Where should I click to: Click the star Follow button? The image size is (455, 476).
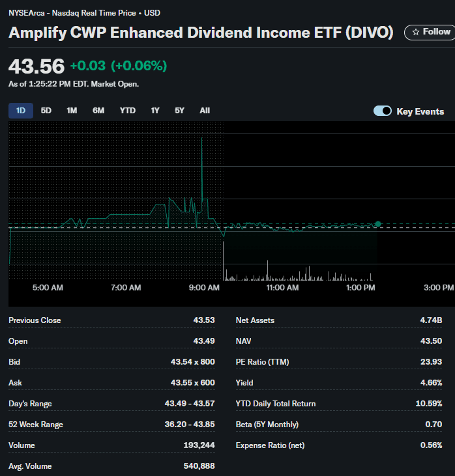430,32
